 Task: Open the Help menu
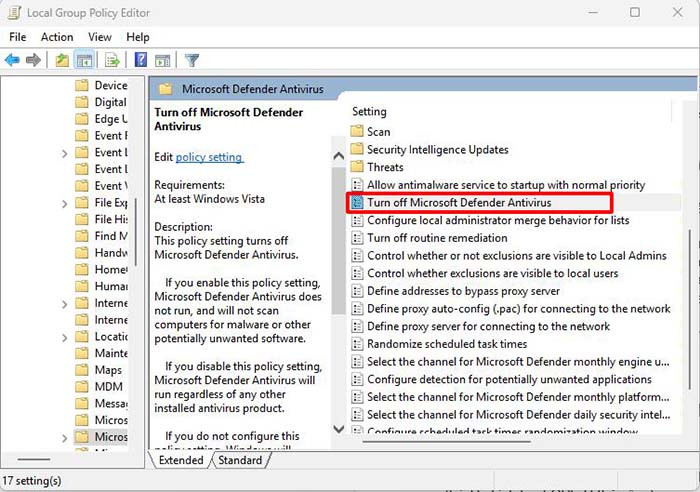click(x=138, y=37)
